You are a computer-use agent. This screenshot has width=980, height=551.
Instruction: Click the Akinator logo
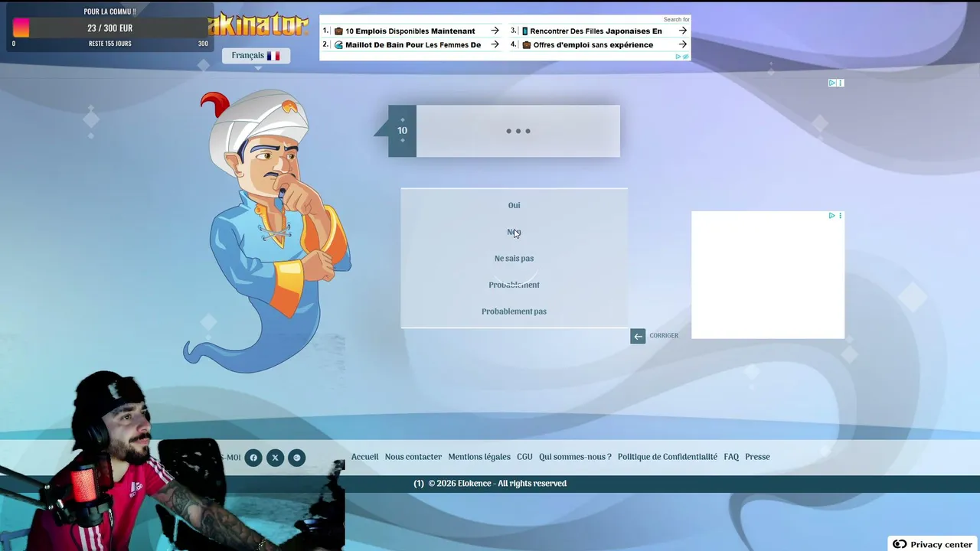259,25
